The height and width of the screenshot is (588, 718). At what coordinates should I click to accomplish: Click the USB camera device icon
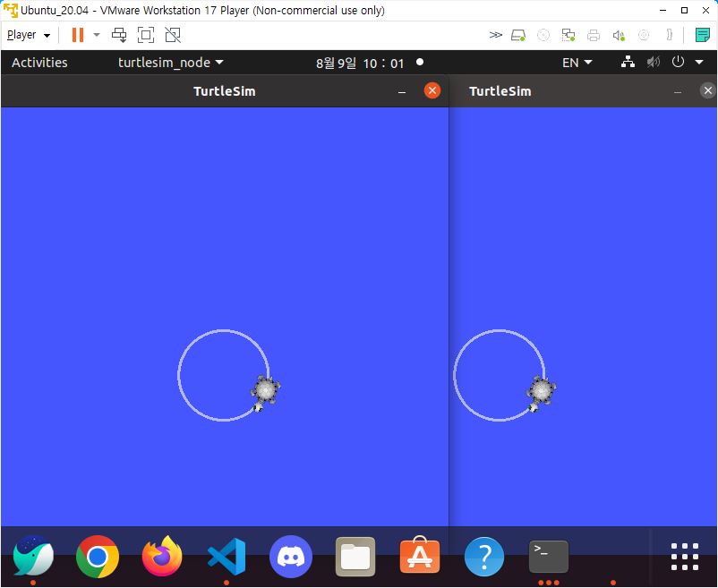pos(644,35)
